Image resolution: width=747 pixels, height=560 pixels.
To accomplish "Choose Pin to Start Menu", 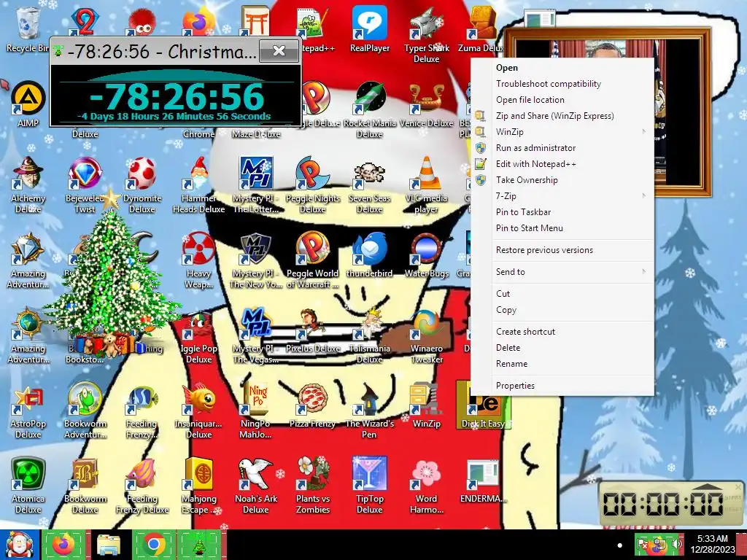I will pos(562,228).
